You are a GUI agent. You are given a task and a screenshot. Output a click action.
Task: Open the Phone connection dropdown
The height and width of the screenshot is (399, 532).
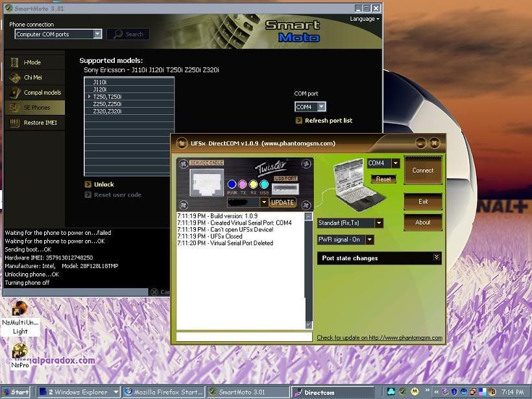click(98, 34)
